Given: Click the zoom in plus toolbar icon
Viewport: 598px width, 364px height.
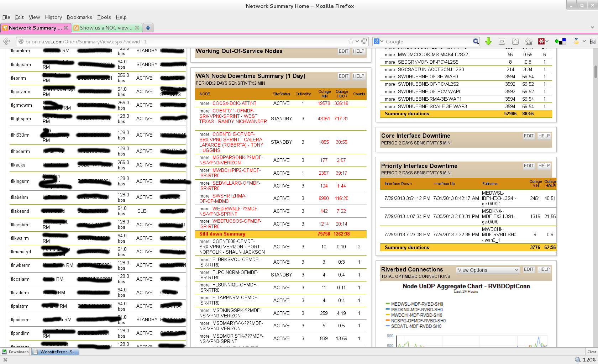Looking at the screenshot, I should point(515,42).
